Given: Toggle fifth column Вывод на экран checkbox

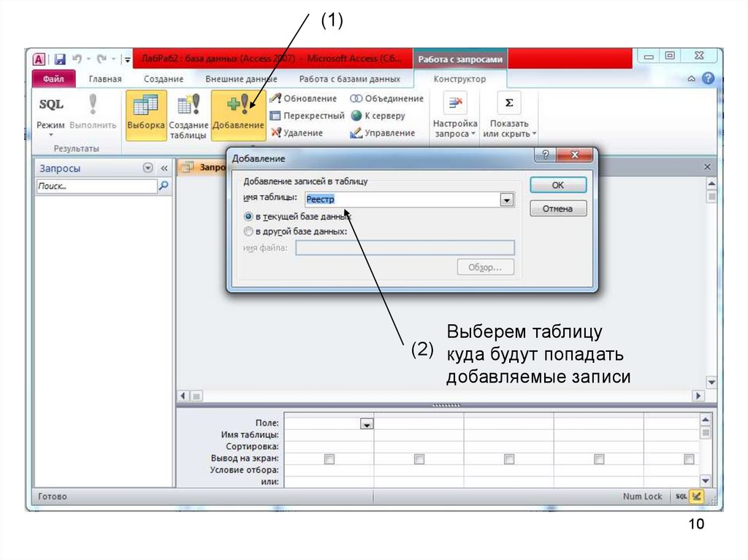Looking at the screenshot, I should click(689, 459).
